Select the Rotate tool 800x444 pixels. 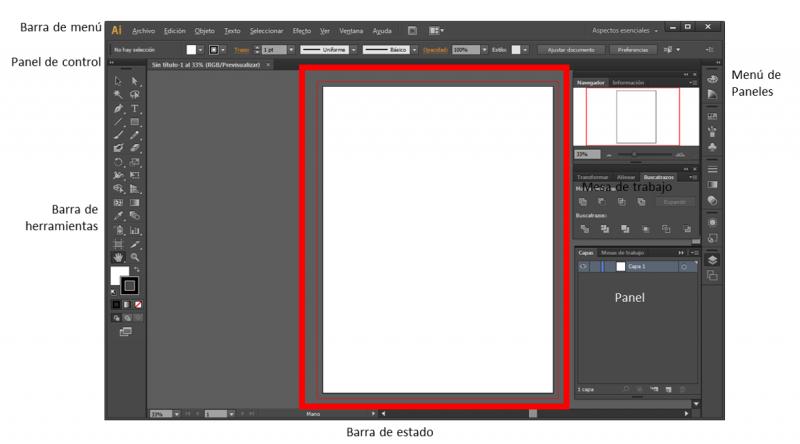click(118, 162)
